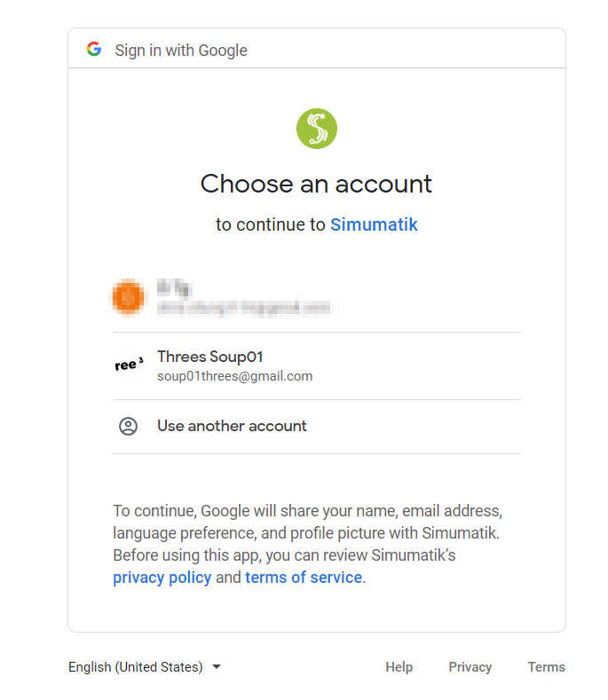
Task: Open the Terms footer link
Action: click(547, 666)
